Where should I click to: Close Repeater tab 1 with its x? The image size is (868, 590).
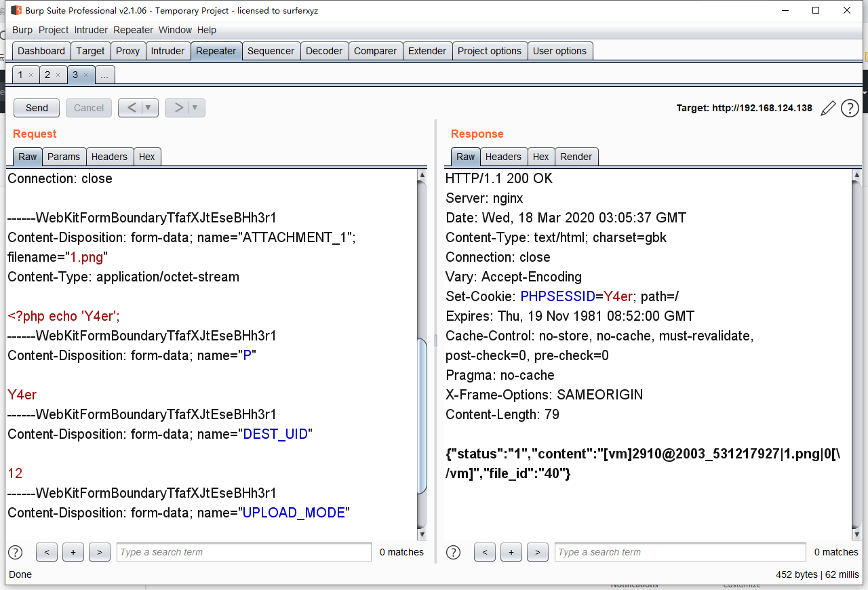tap(31, 75)
